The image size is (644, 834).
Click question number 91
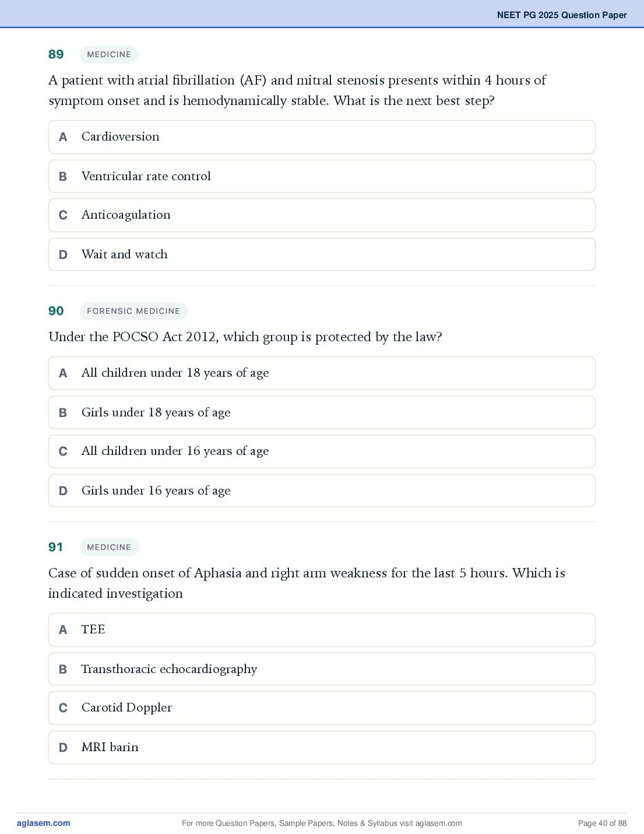point(55,547)
